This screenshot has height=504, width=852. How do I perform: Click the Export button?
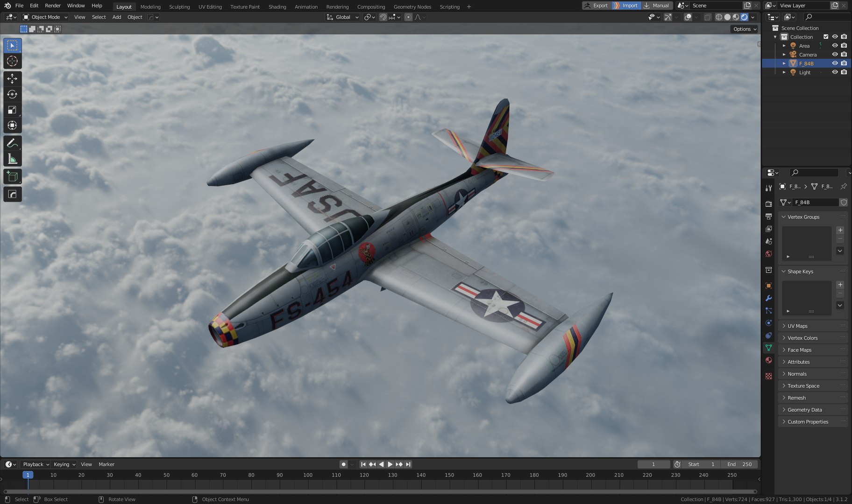click(596, 6)
